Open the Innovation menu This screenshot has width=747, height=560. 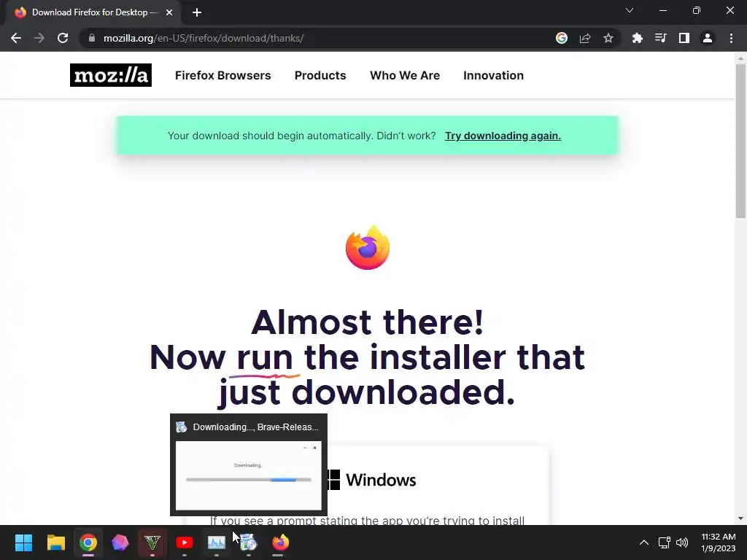(494, 75)
